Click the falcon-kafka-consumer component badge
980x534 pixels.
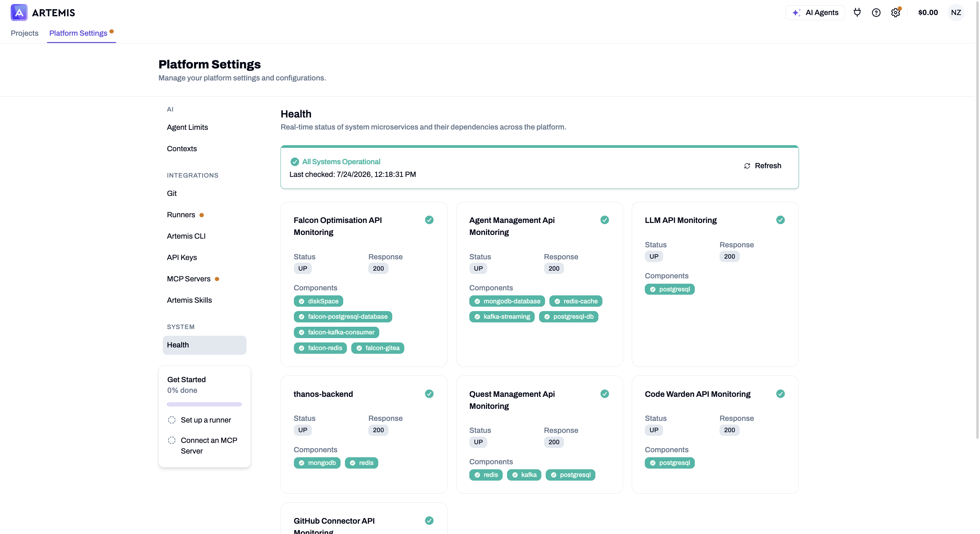pos(336,332)
